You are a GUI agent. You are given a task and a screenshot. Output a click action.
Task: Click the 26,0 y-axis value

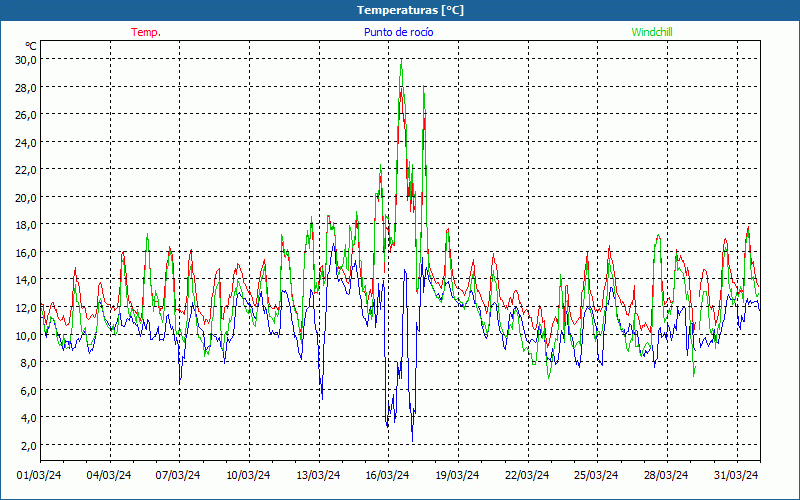pos(26,115)
